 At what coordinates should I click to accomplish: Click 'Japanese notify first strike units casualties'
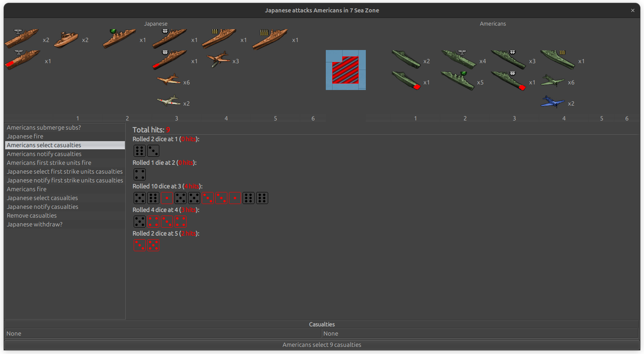(x=65, y=180)
